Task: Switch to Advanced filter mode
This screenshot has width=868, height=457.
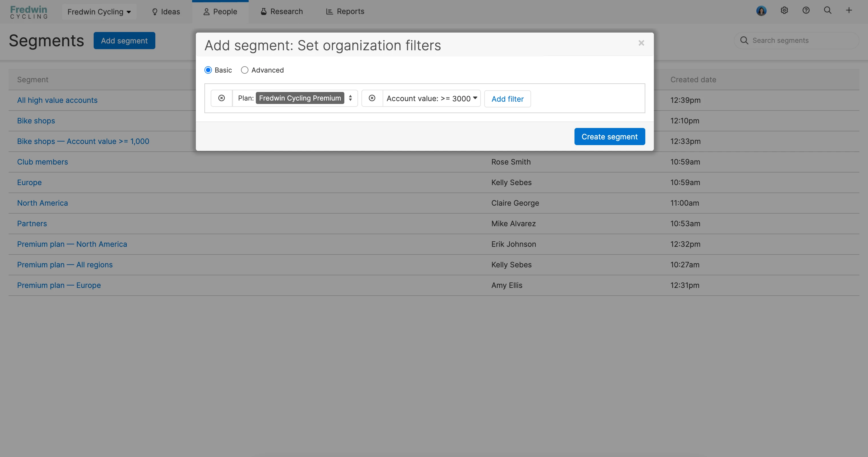Action: [x=245, y=70]
